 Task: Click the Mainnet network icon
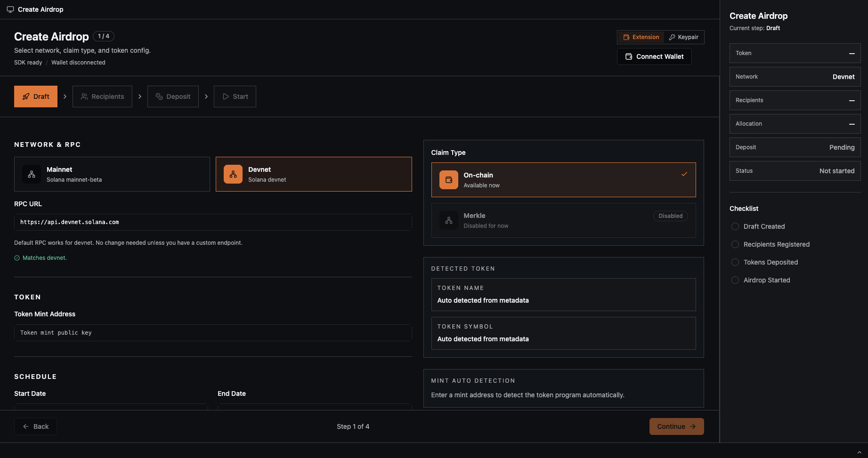click(32, 174)
